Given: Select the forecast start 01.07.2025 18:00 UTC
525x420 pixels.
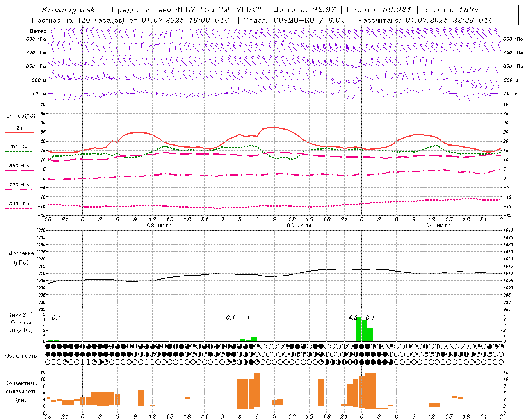Looking at the screenshot, I should pyautogui.click(x=185, y=20).
